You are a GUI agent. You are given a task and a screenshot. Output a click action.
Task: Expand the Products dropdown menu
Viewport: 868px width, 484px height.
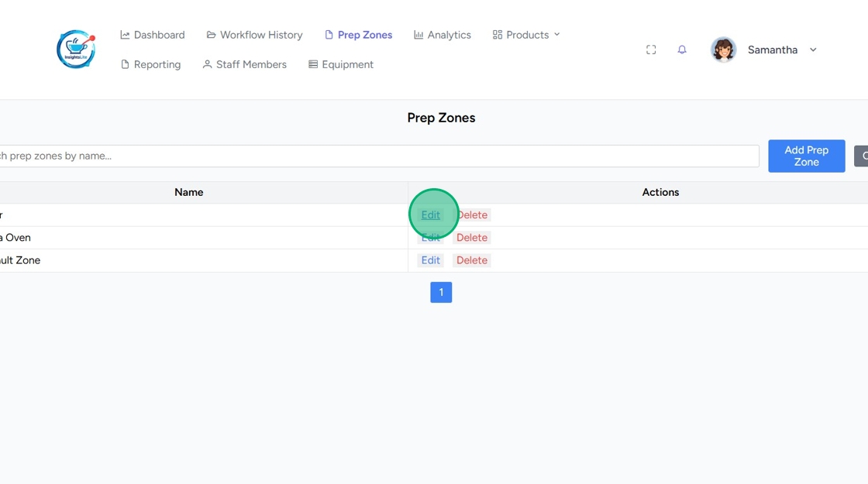(x=526, y=35)
